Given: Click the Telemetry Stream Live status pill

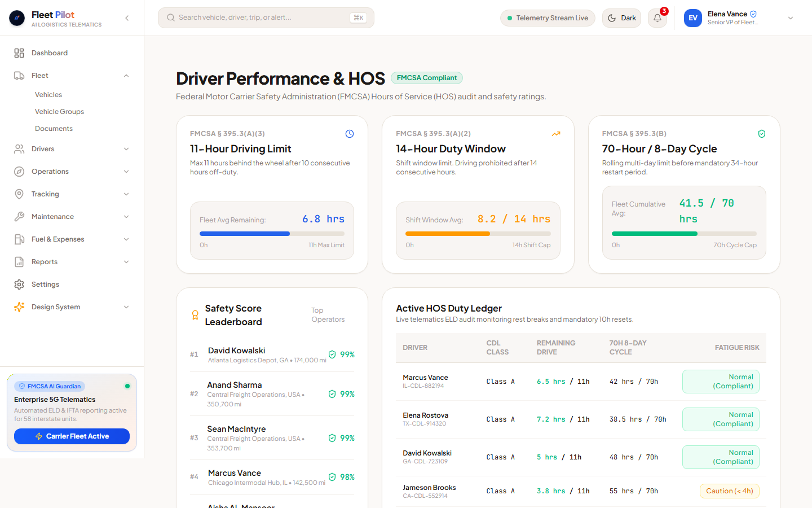Looking at the screenshot, I should click(x=548, y=18).
